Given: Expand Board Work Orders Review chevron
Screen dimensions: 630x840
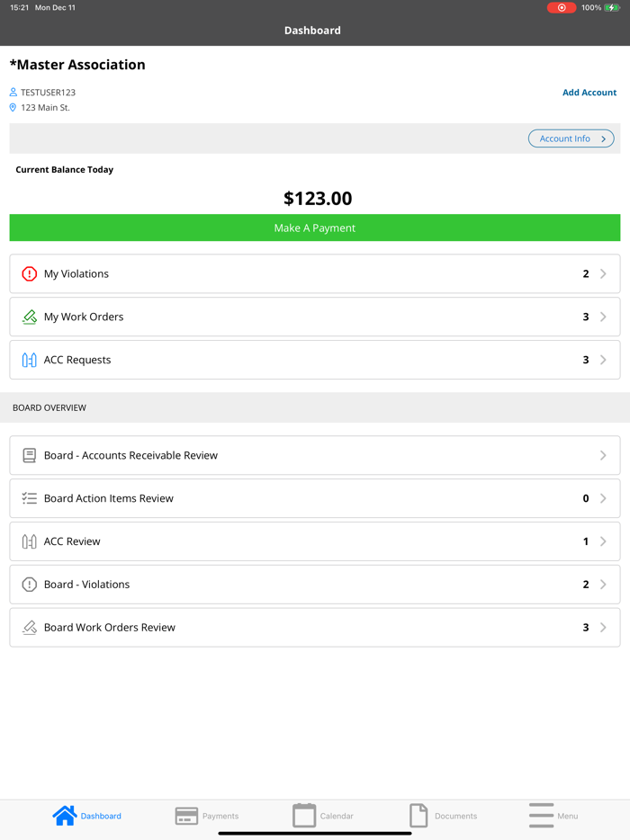Looking at the screenshot, I should (603, 628).
